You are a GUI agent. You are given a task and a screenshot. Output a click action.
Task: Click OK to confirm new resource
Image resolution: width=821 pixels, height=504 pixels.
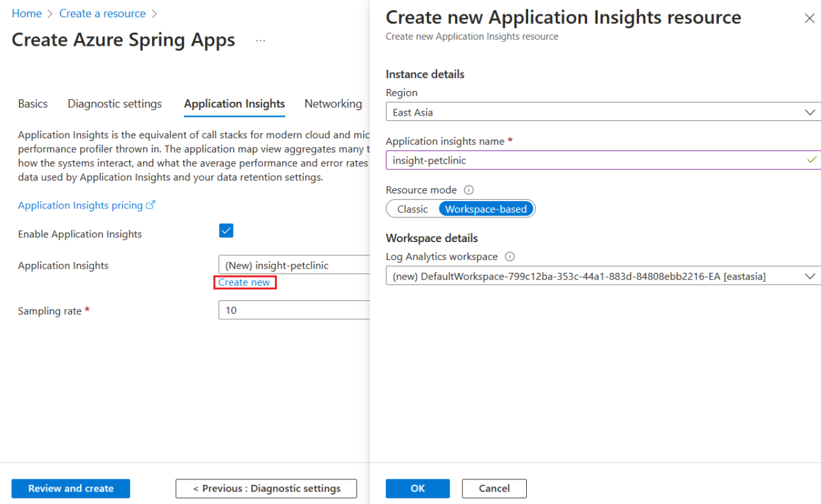point(417,488)
